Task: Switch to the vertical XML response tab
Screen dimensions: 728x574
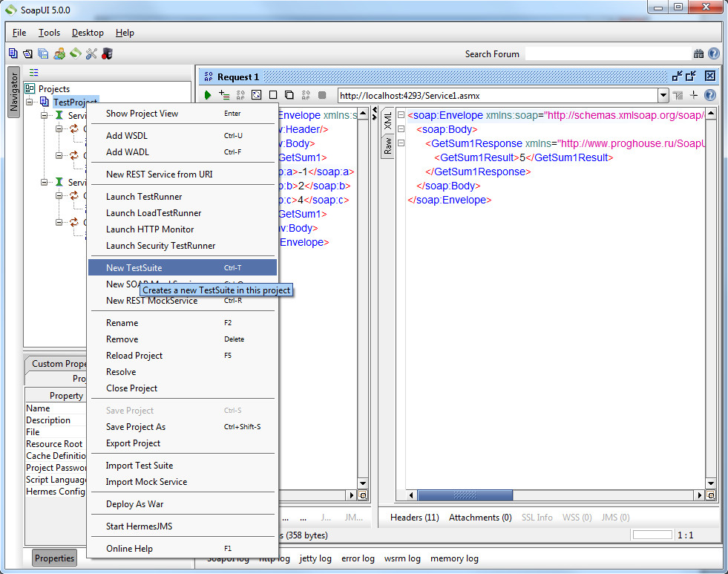Action: coord(387,121)
